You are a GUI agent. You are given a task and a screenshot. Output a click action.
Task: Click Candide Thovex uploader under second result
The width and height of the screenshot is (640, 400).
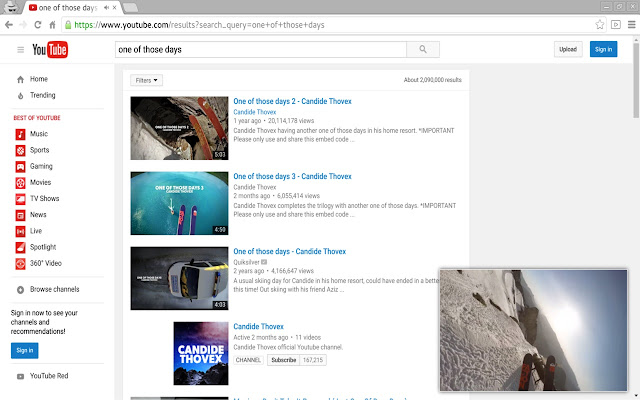point(255,187)
